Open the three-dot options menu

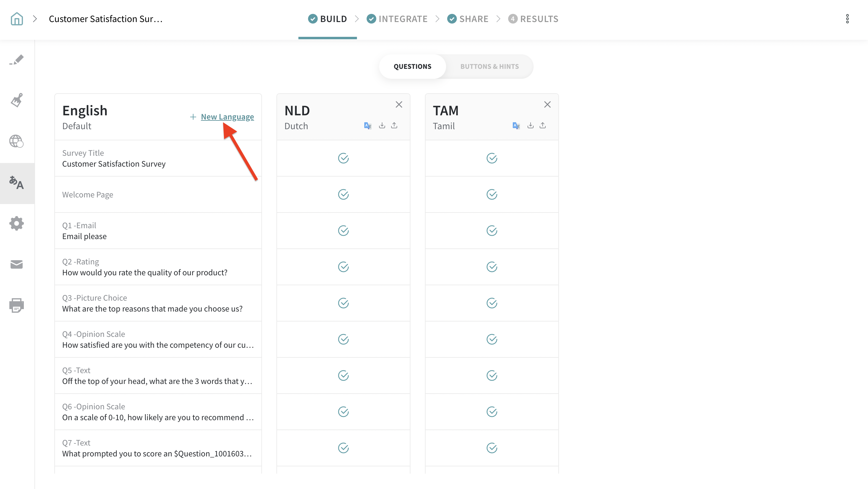[x=847, y=19]
